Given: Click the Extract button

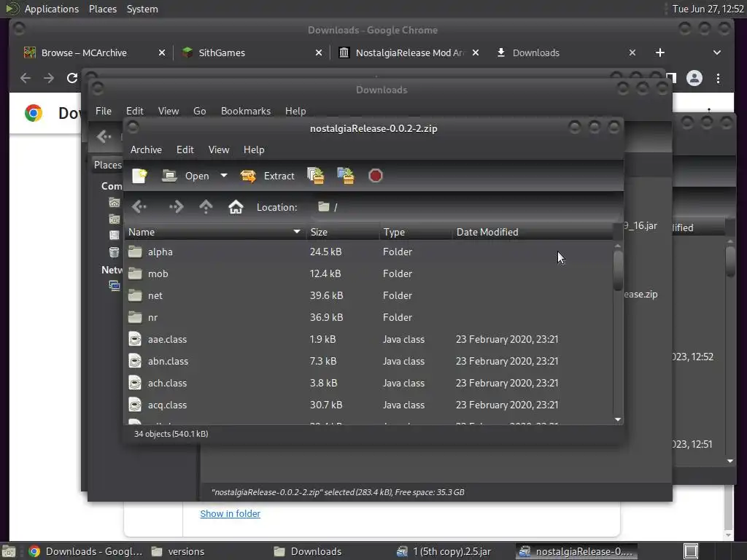Looking at the screenshot, I should click(267, 176).
